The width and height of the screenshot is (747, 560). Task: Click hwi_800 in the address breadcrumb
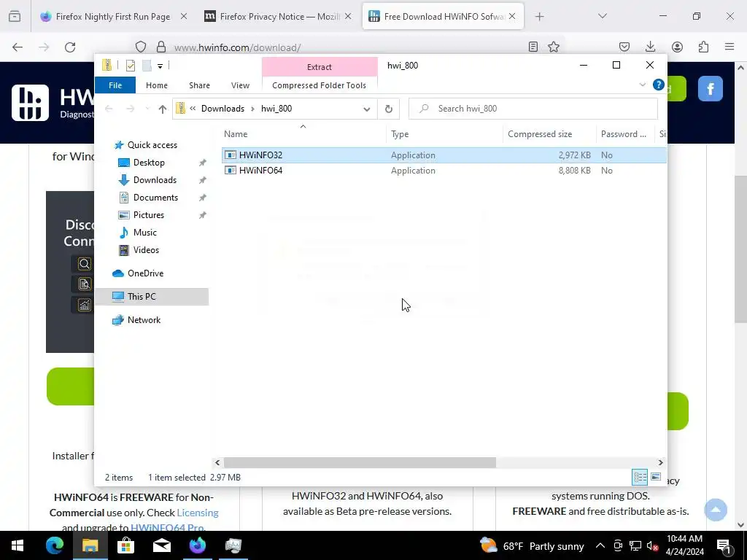276,109
